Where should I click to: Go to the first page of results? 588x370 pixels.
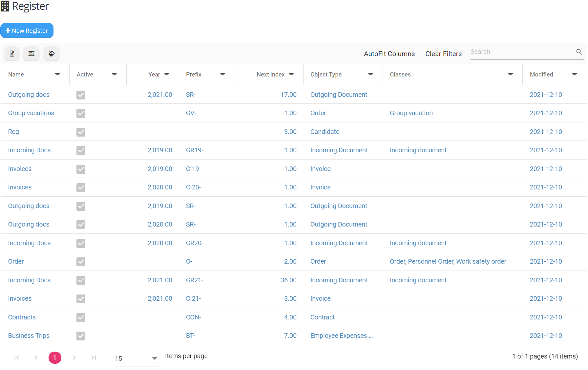click(x=17, y=358)
